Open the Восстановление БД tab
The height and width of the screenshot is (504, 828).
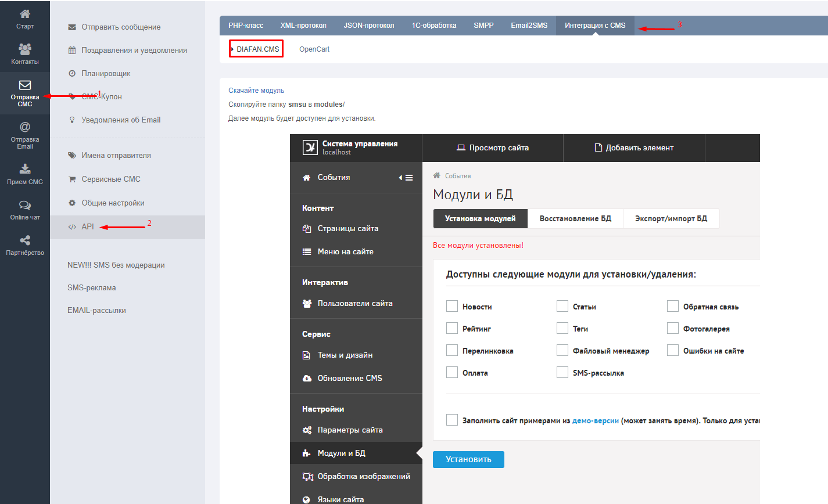pos(575,219)
